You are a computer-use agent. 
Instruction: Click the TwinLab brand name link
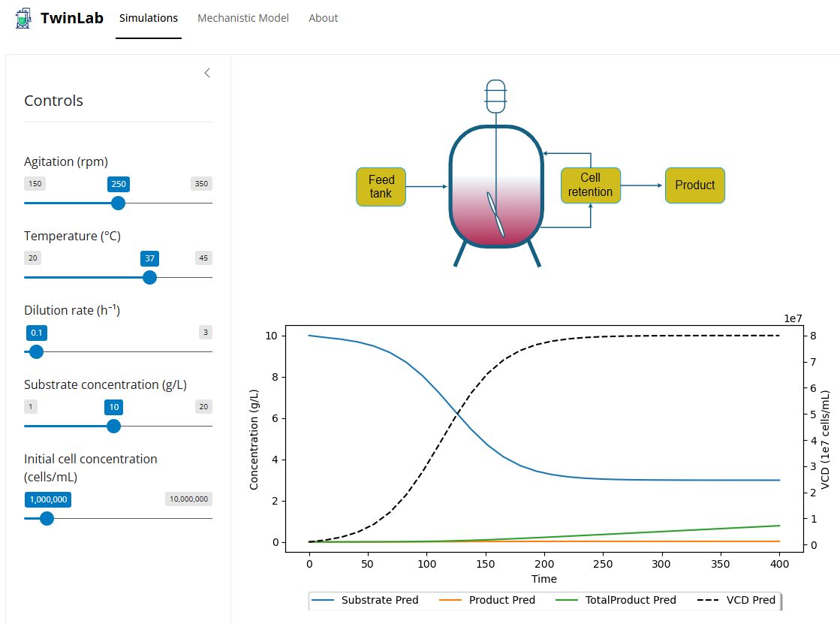72,18
